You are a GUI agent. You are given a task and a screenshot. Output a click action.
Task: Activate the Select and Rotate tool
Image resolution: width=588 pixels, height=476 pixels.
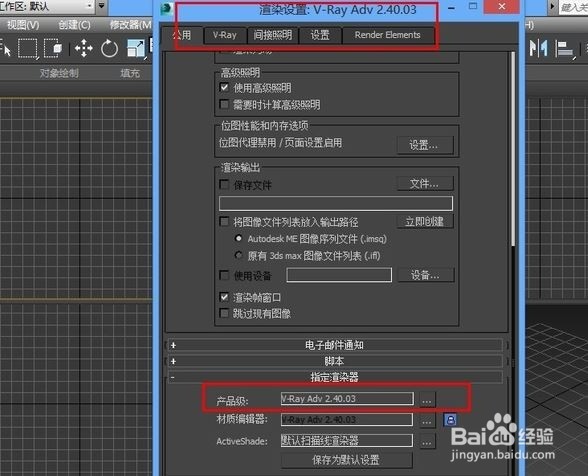110,48
